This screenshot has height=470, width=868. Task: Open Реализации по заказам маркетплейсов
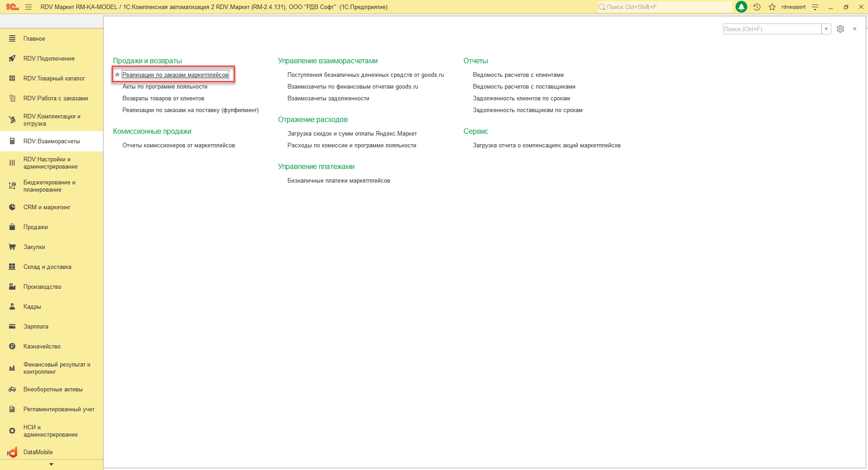(x=175, y=75)
